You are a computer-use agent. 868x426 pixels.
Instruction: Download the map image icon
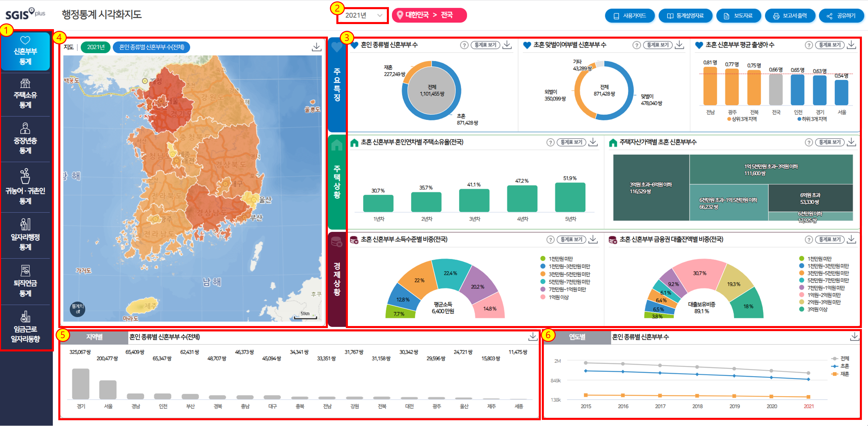pos(316,47)
